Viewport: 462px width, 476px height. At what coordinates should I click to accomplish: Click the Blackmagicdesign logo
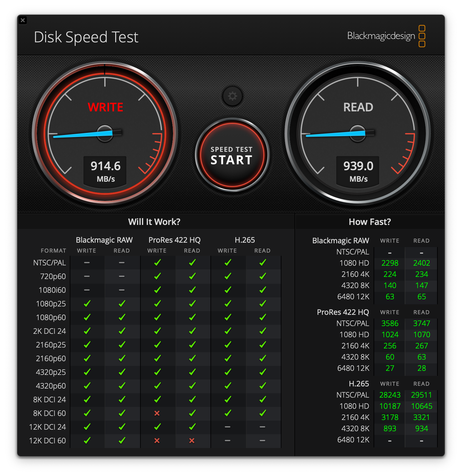click(x=386, y=36)
